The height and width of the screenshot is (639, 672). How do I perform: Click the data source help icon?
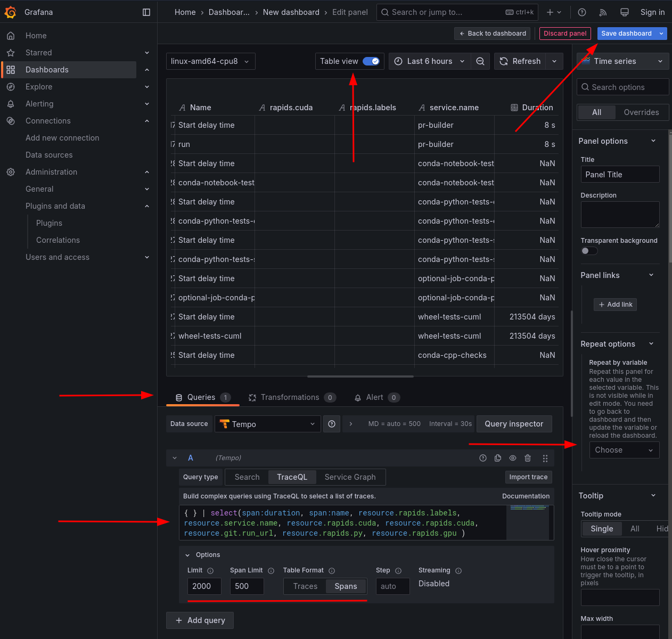click(332, 424)
